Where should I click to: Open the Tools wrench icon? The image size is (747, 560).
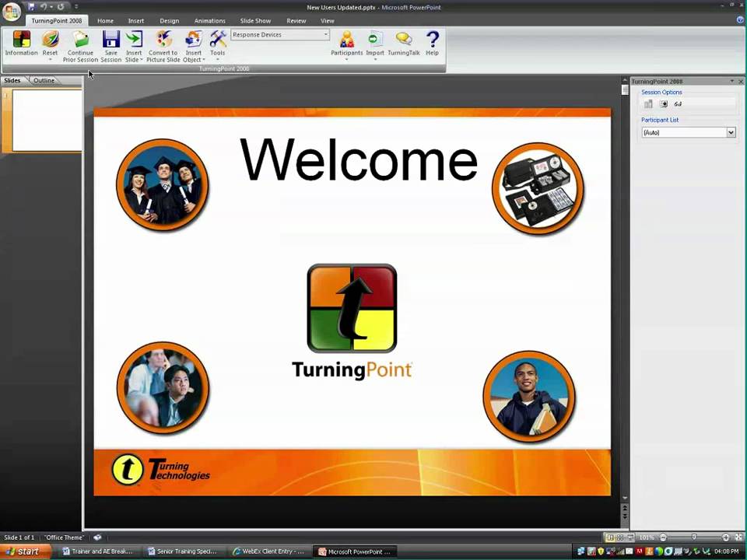pos(218,39)
